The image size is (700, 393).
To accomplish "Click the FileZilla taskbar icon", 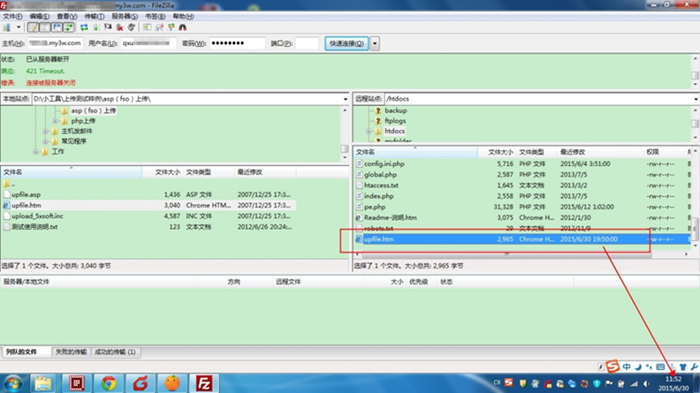I will [x=204, y=383].
